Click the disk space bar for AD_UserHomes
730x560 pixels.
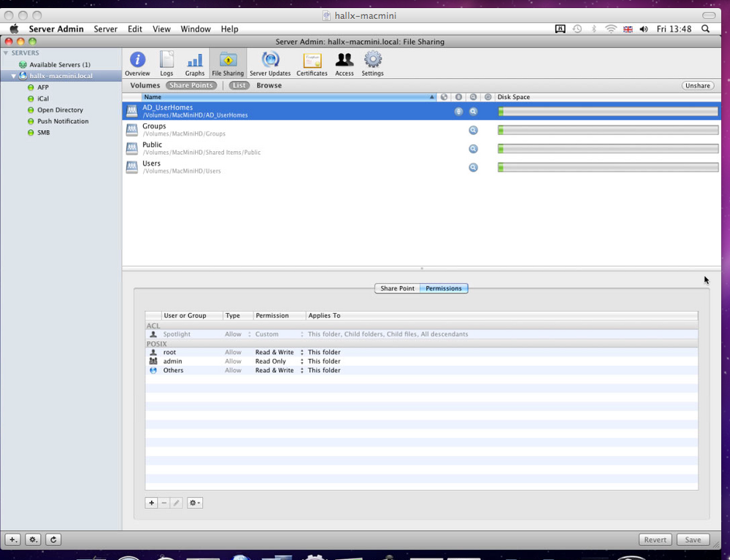608,111
